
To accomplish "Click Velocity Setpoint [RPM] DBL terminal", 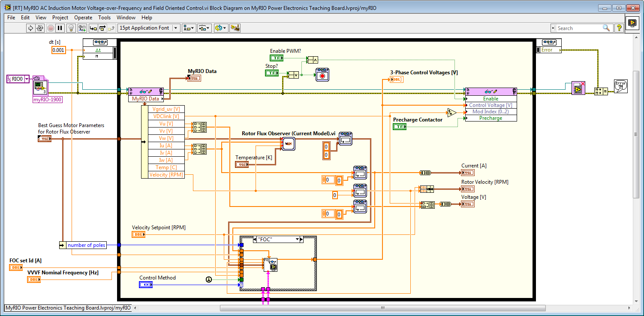I will pos(139,234).
